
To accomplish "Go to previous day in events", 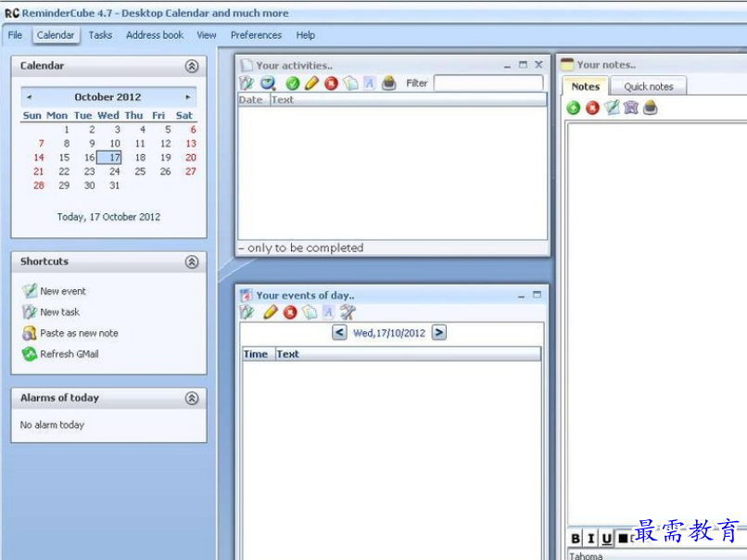I will pos(339,332).
